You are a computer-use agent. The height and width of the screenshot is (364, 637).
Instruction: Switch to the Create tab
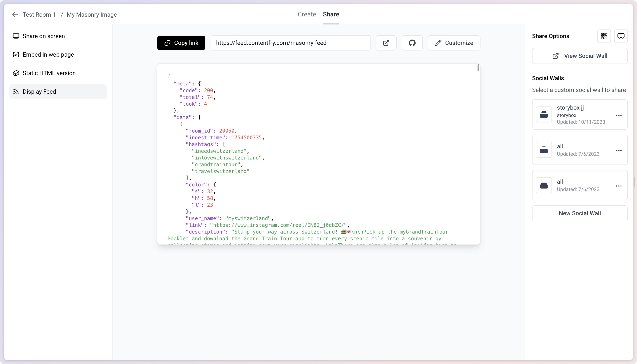(x=307, y=14)
